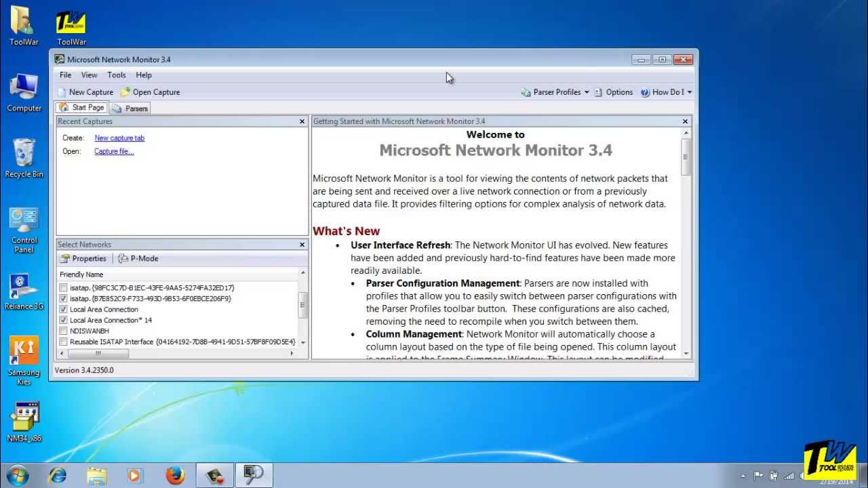This screenshot has height=488, width=868.
Task: Click the Getting Started vertical scrollbar thumb
Action: (686, 157)
